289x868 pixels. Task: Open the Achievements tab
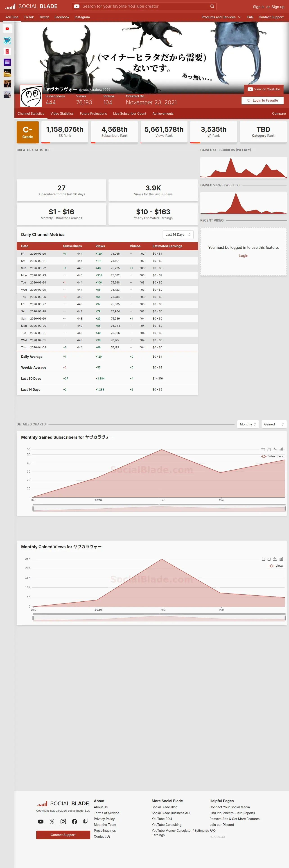(x=163, y=114)
